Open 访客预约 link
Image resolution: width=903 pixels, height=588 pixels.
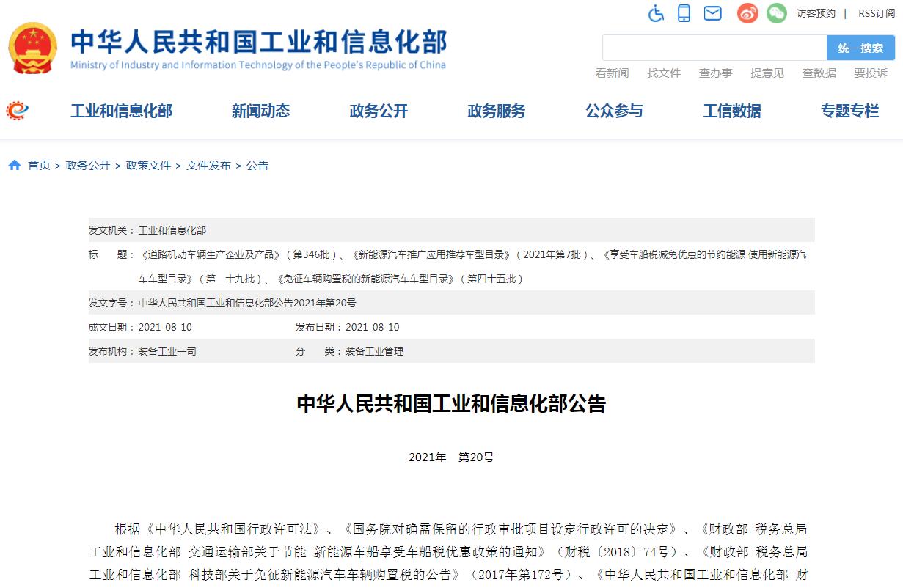(x=816, y=13)
